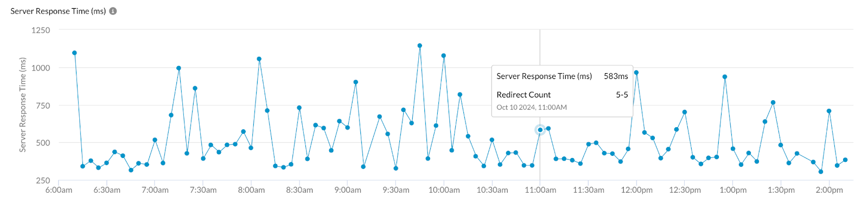The image size is (868, 210).
Task: Select the peak data point at 10:00am
Action: coord(444,56)
